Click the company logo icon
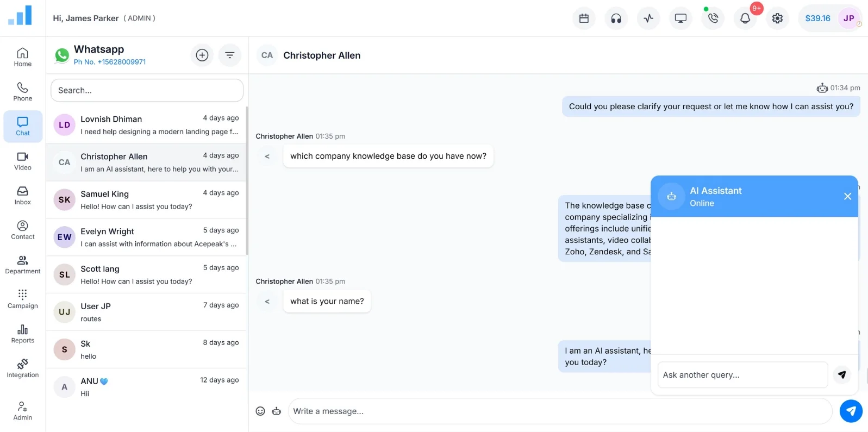868x432 pixels. click(x=20, y=15)
